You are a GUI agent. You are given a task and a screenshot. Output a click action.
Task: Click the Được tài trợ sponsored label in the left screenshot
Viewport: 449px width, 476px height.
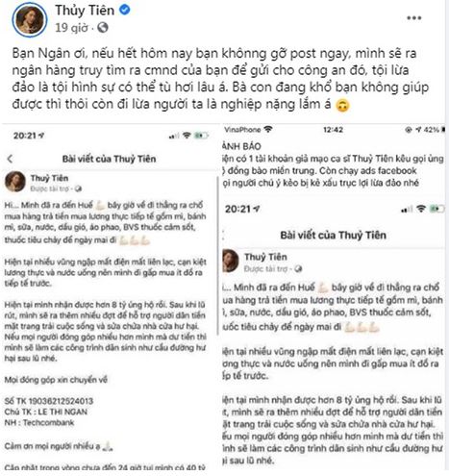50,188
